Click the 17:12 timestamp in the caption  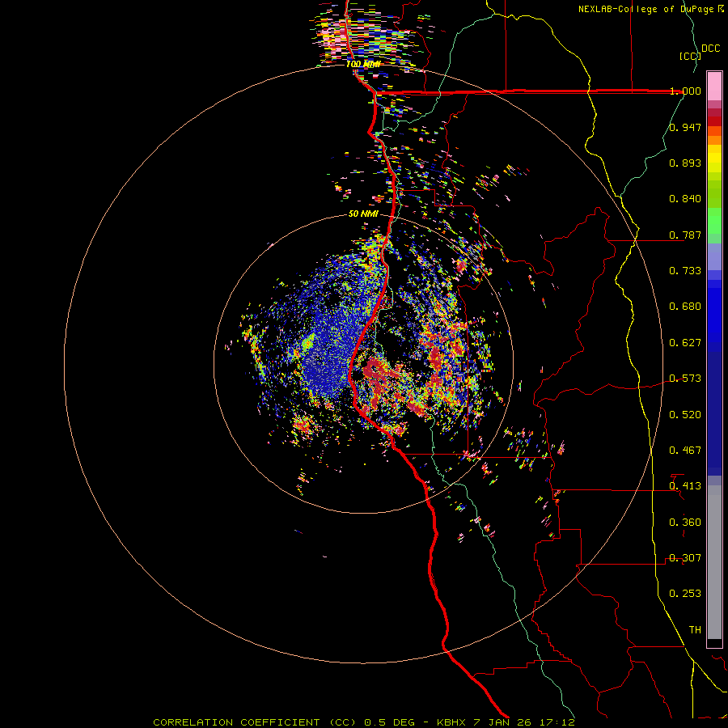click(x=557, y=722)
